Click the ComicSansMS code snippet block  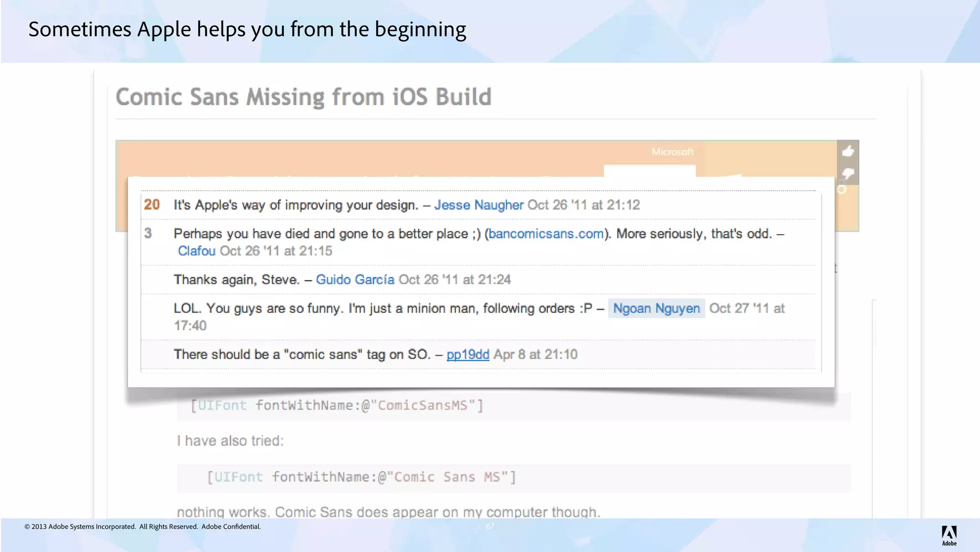pyautogui.click(x=337, y=406)
